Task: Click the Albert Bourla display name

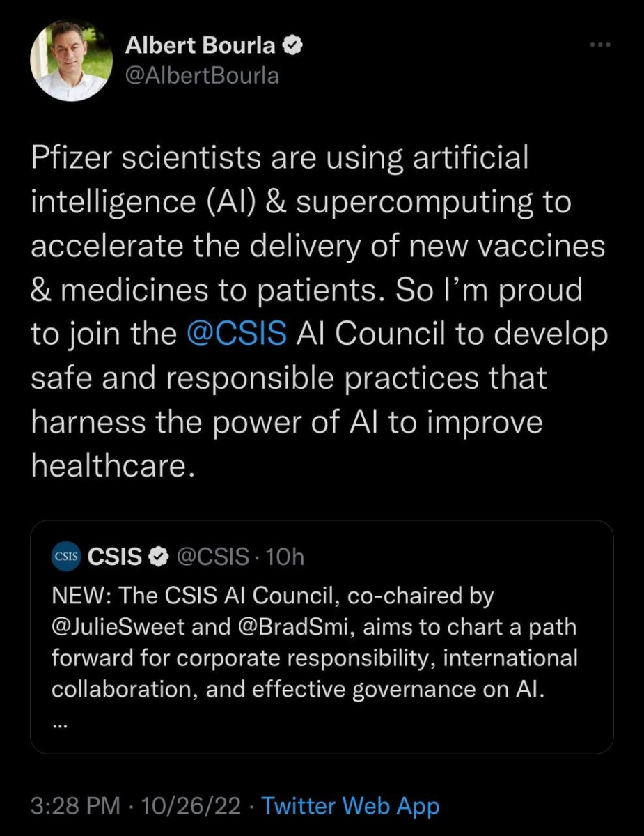Action: coord(201,46)
